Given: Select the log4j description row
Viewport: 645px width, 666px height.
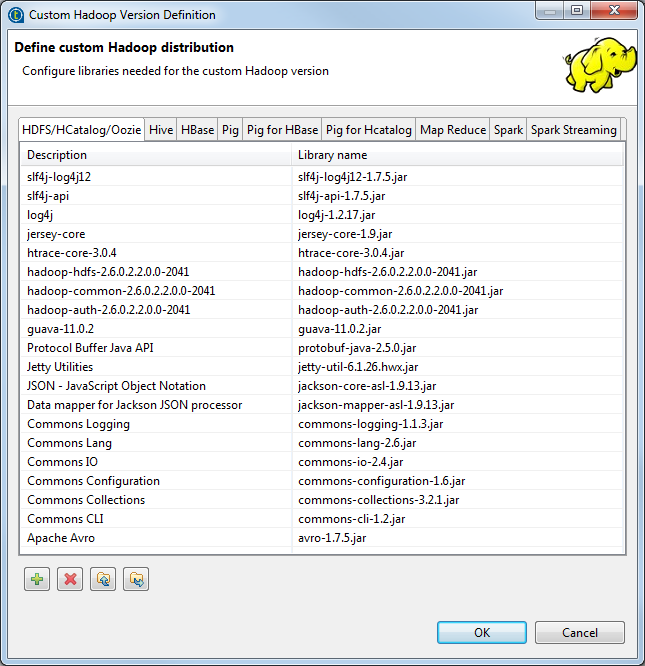Looking at the screenshot, I should click(40, 215).
